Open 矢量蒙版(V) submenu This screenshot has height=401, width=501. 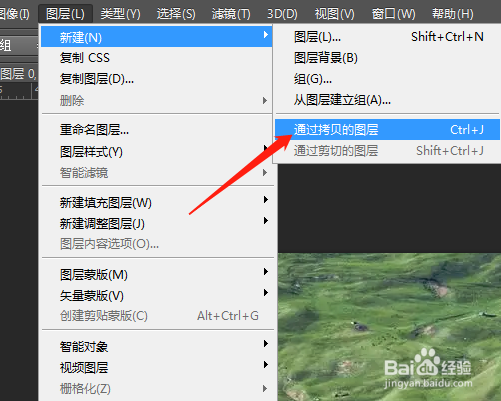157,295
